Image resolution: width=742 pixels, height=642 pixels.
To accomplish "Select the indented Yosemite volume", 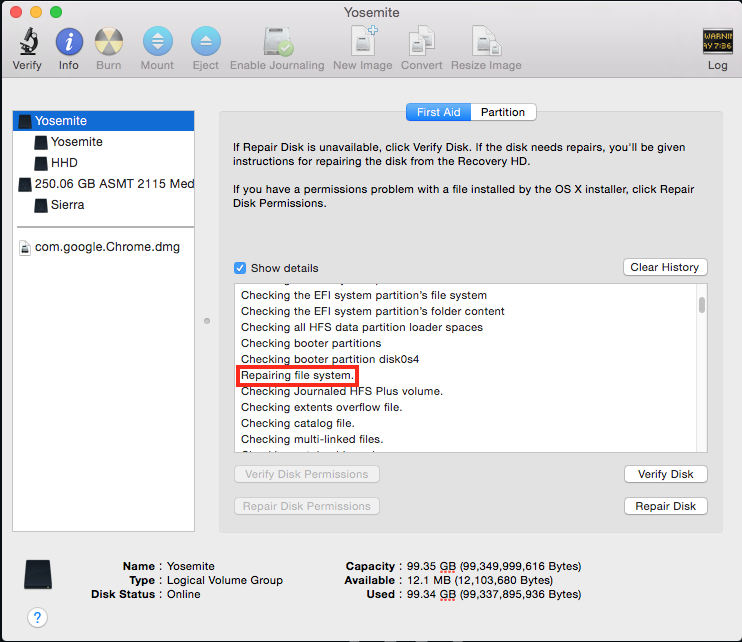I will (x=103, y=141).
